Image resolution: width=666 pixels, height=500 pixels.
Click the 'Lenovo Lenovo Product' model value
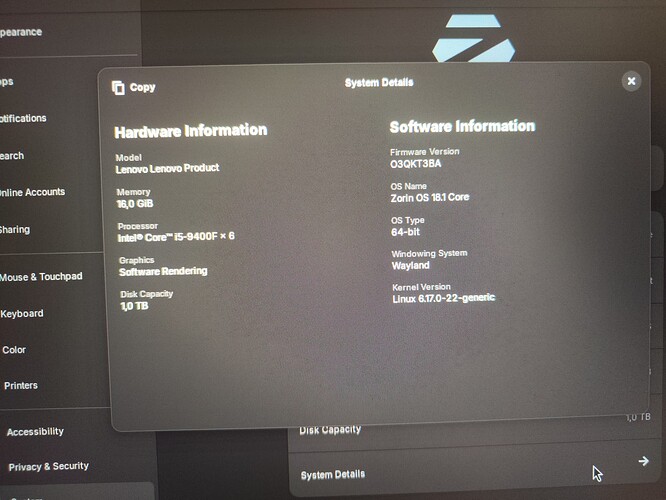click(167, 169)
